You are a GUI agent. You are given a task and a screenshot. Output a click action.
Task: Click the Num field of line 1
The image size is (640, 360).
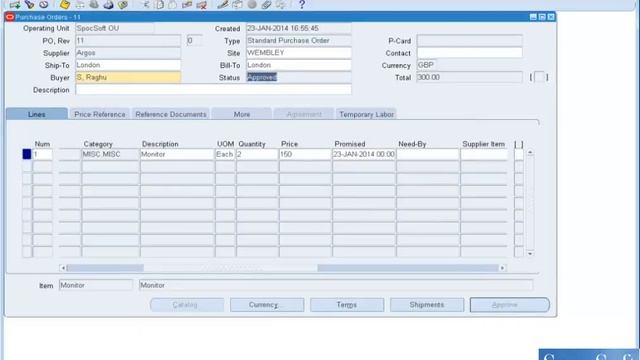click(42, 154)
